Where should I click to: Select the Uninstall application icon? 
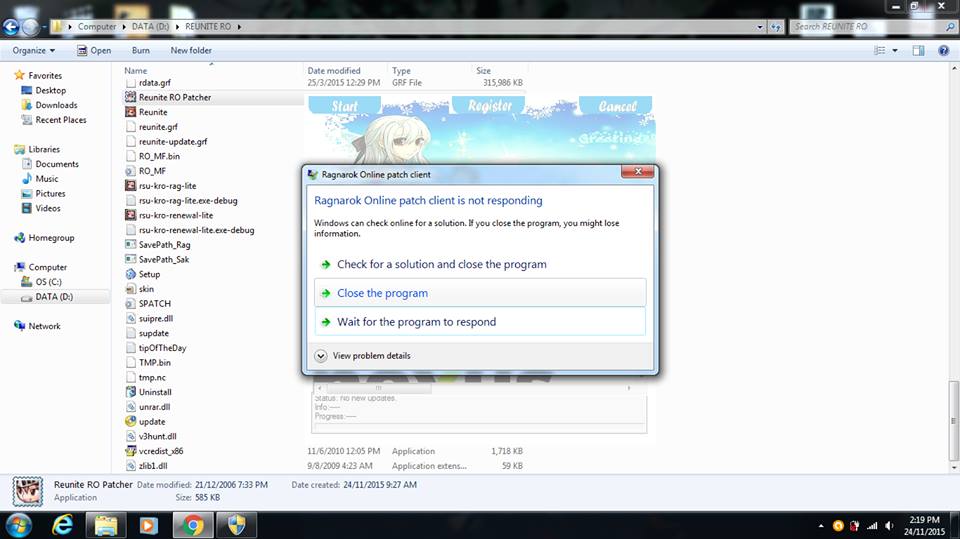[130, 392]
